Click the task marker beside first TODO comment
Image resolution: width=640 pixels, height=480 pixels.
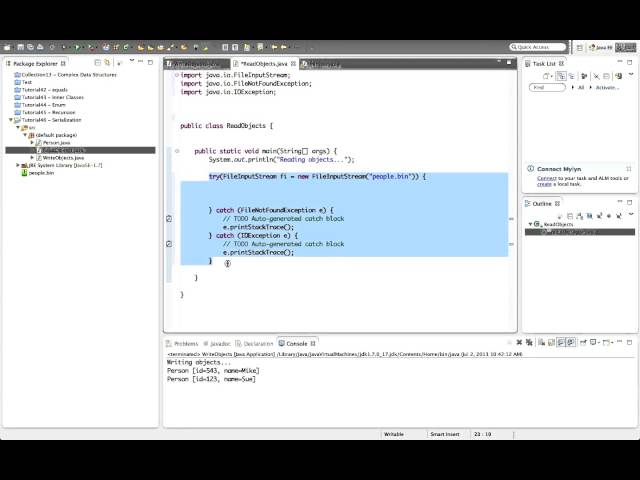click(x=169, y=219)
